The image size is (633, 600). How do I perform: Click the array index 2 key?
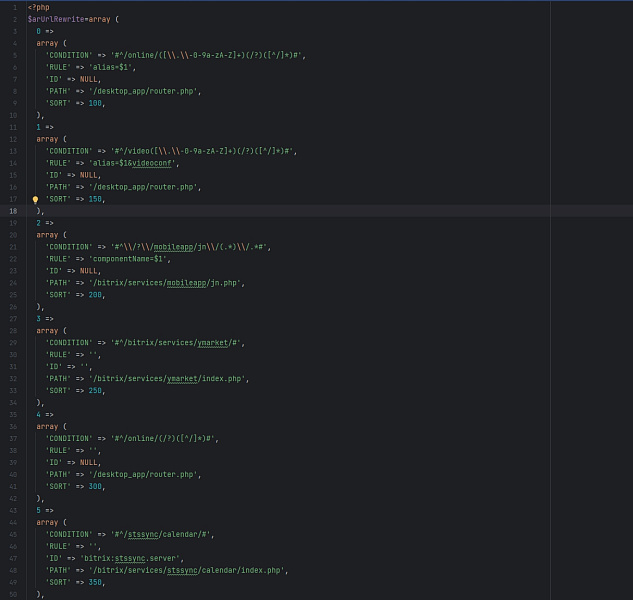(39, 223)
